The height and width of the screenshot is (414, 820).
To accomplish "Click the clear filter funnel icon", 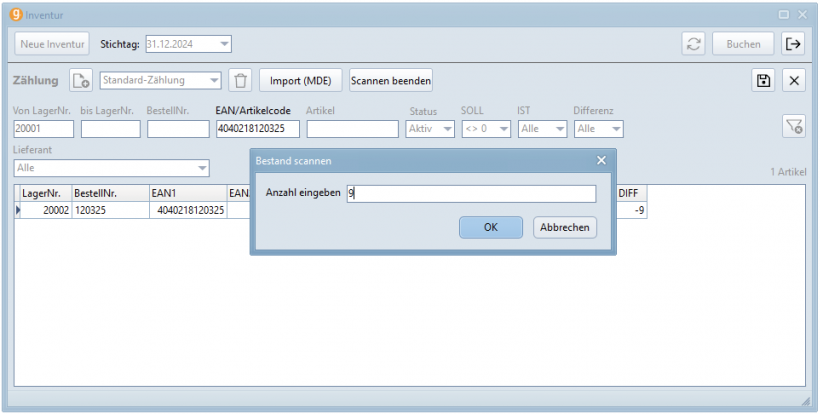I will coord(793,126).
